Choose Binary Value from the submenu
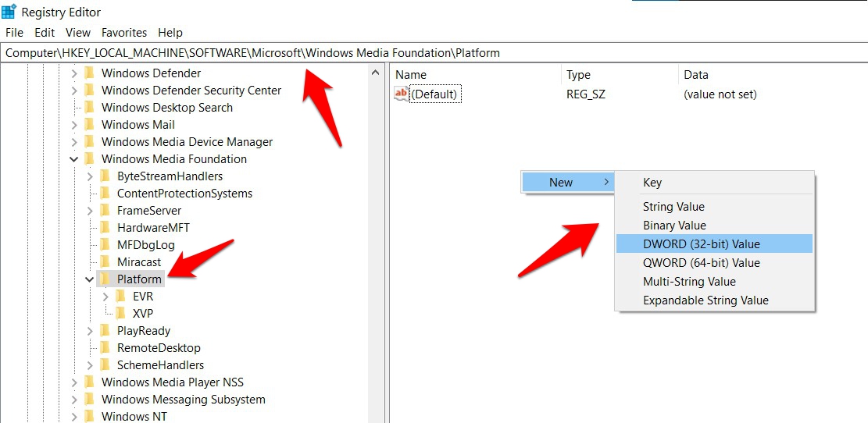 point(714,226)
